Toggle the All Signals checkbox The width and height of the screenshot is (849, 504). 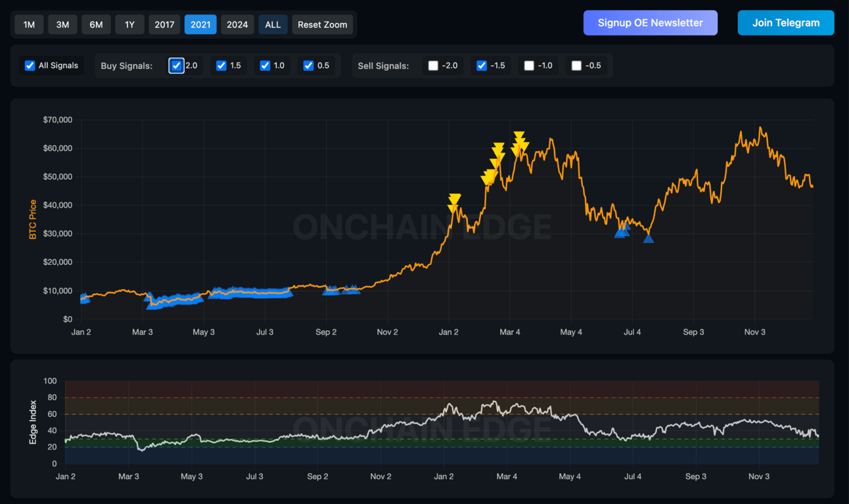pos(30,66)
